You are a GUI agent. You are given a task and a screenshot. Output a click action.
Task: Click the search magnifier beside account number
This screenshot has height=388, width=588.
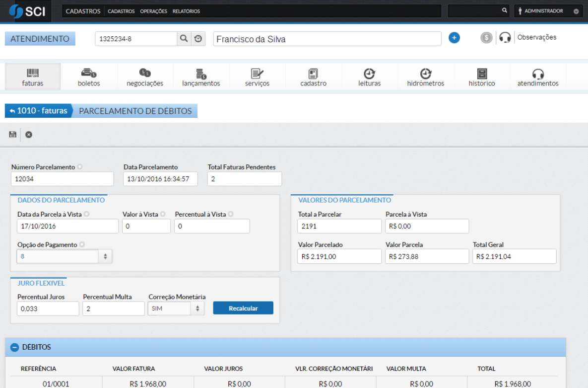click(x=184, y=39)
